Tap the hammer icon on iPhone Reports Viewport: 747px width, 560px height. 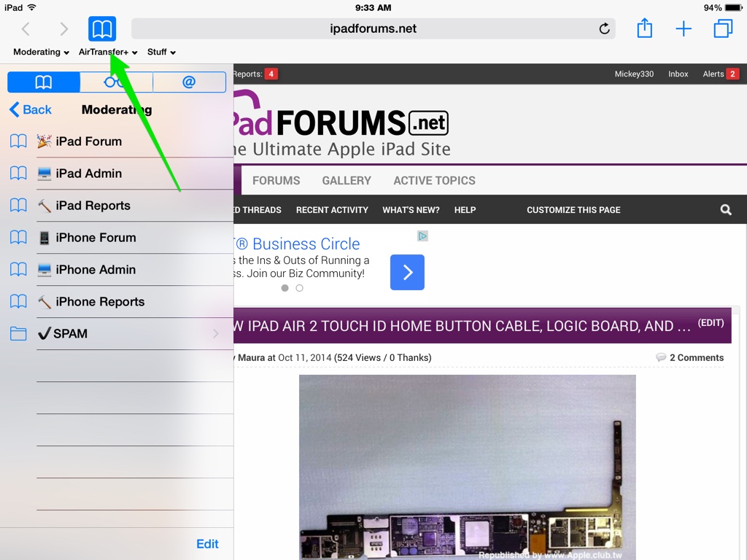point(44,301)
